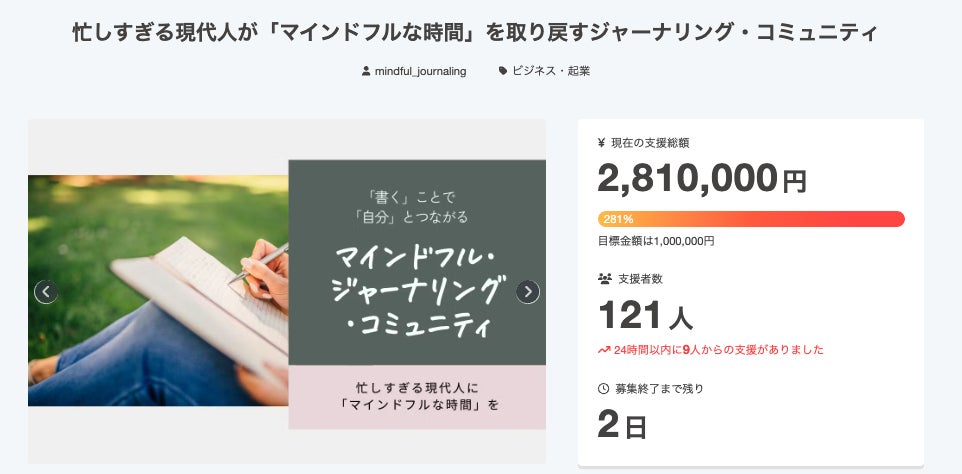Screen dimensions: 962x474
Task: Click the 121人 supporter count
Action: click(x=645, y=316)
